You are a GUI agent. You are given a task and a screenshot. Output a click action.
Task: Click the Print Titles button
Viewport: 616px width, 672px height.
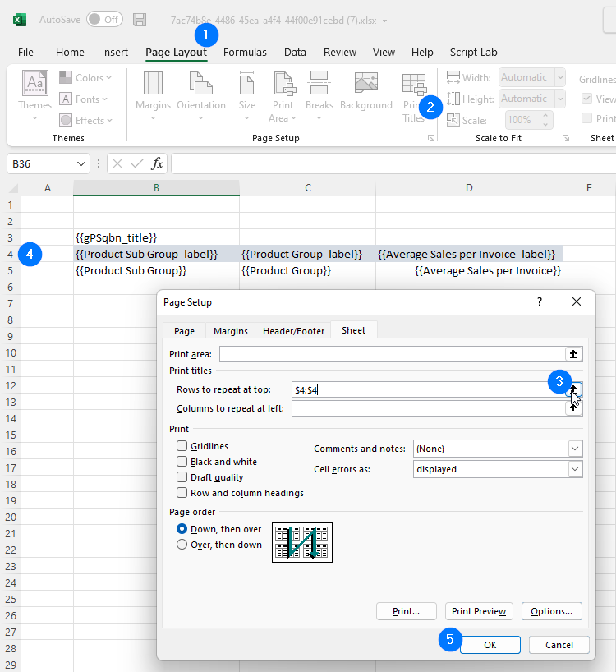413,97
